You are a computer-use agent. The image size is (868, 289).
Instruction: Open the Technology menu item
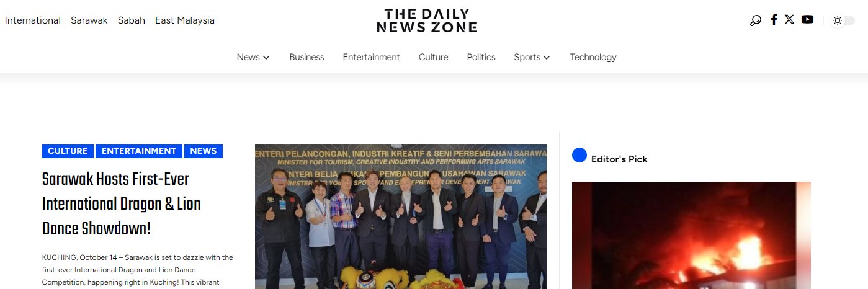point(593,57)
